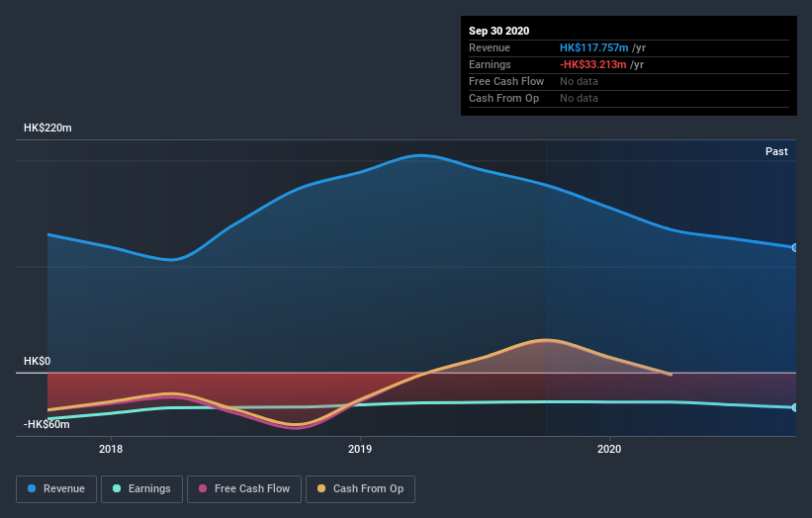This screenshot has height=518, width=812.
Task: Toggle the Free Cash Flow legend button
Action: coord(244,489)
